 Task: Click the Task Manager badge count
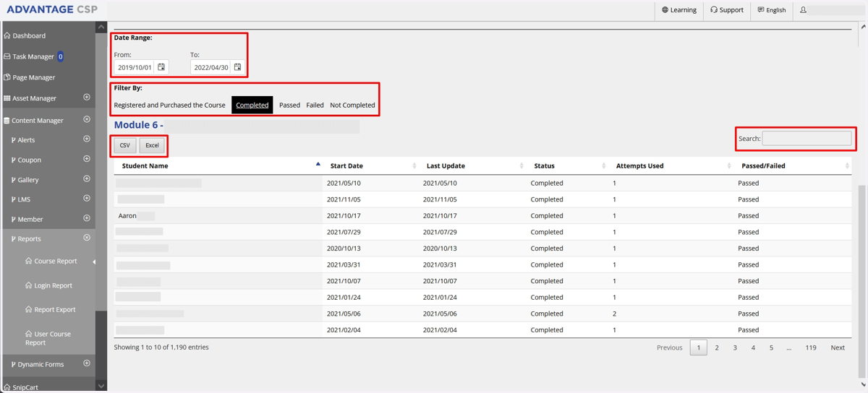pos(61,56)
